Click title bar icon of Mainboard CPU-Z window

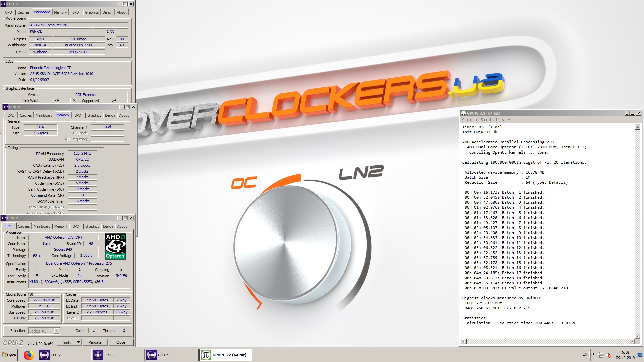pos(4,4)
